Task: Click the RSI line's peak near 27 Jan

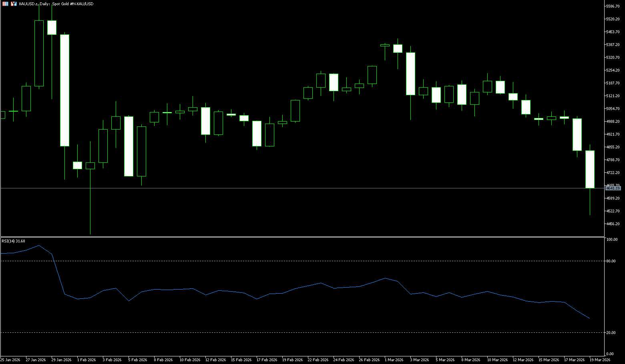Action: (39, 246)
